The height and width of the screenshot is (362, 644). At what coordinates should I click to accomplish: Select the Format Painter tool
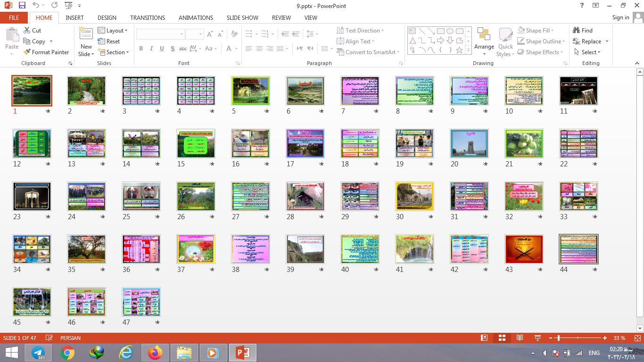click(x=46, y=52)
